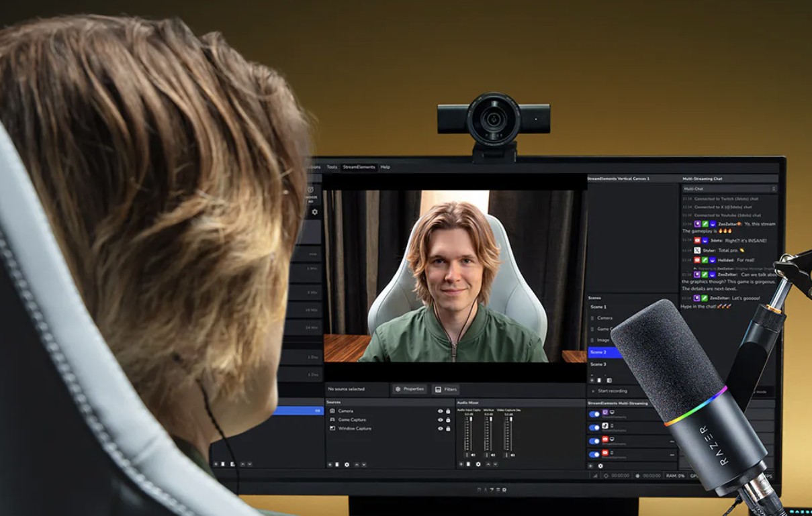
Task: Open the Multi-Streaming gear settings
Action: tap(600, 466)
